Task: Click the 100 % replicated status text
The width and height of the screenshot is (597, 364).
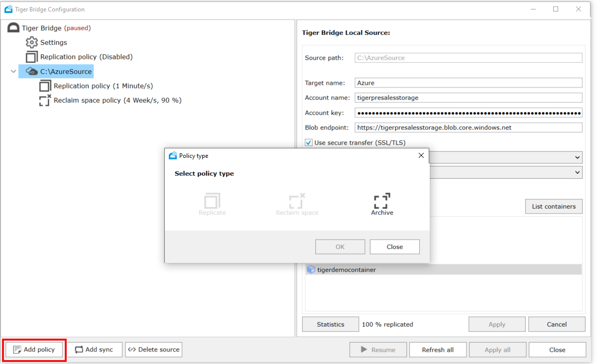Action: 387,324
